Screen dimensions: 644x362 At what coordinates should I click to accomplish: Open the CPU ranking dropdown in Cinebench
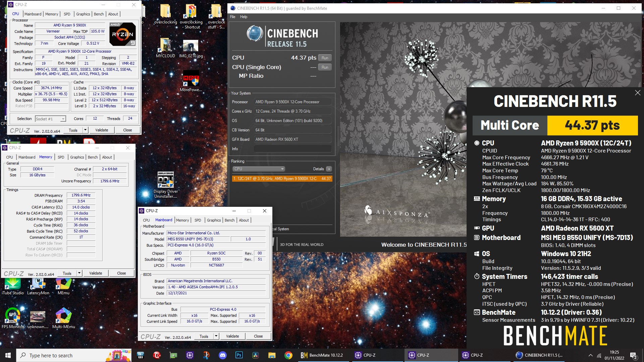(259, 169)
